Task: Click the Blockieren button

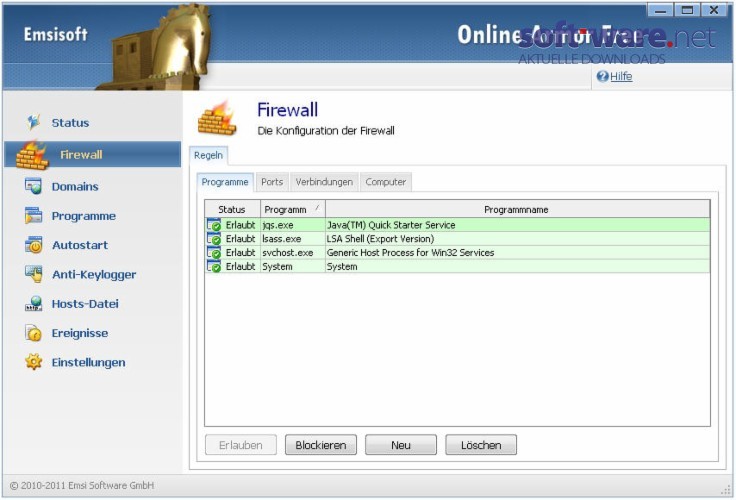Action: (321, 445)
